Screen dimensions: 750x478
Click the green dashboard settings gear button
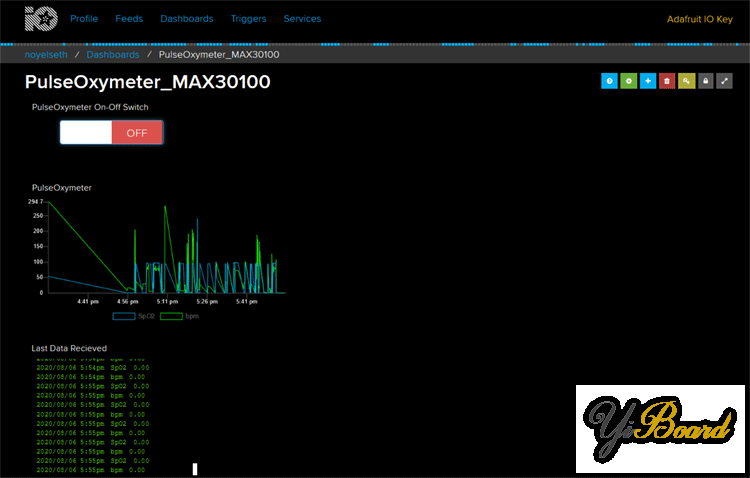coord(629,81)
